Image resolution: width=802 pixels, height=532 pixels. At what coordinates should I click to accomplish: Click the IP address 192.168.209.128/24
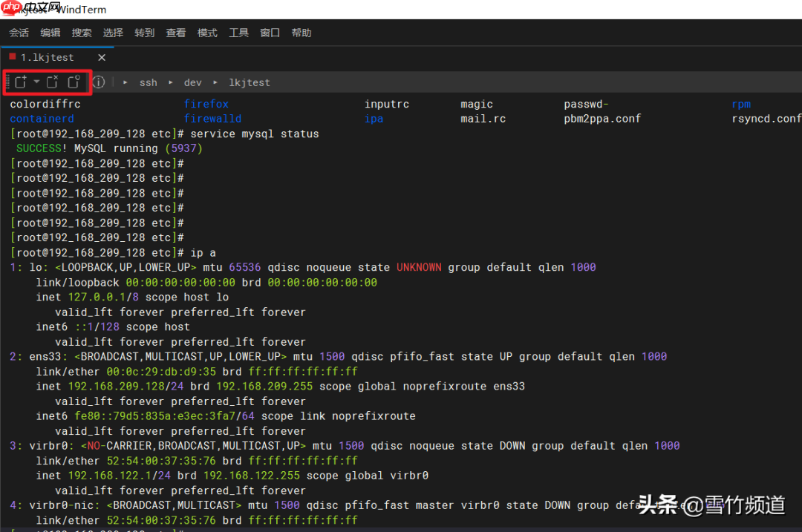coord(125,387)
